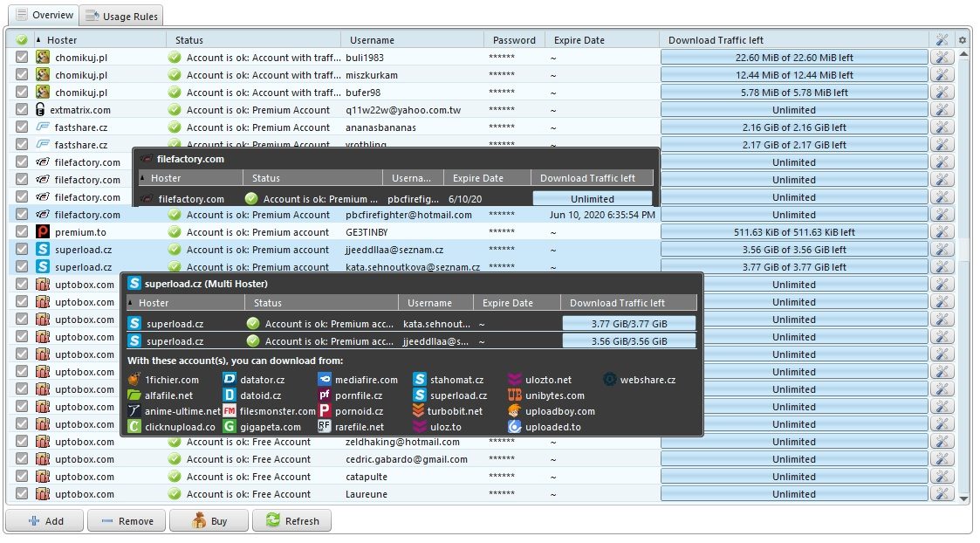Uncheck the premium.to account checkbox
Image resolution: width=980 pixels, height=543 pixels.
22,231
